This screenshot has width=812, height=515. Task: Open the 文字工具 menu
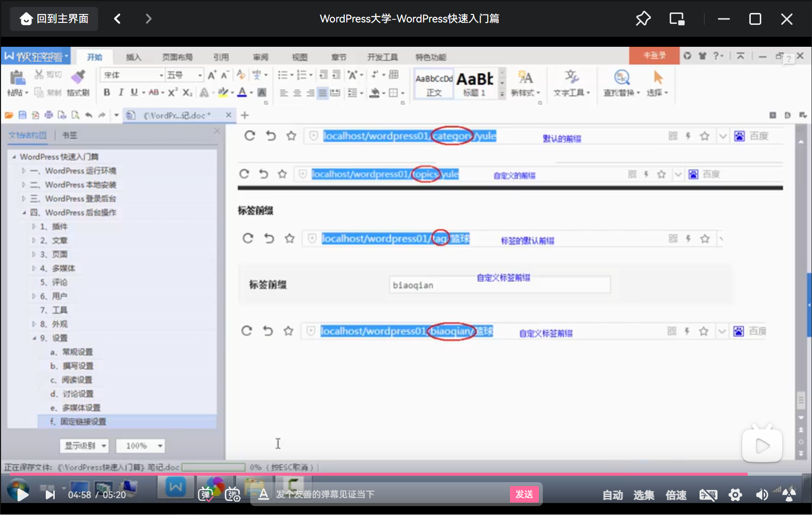pos(572,83)
